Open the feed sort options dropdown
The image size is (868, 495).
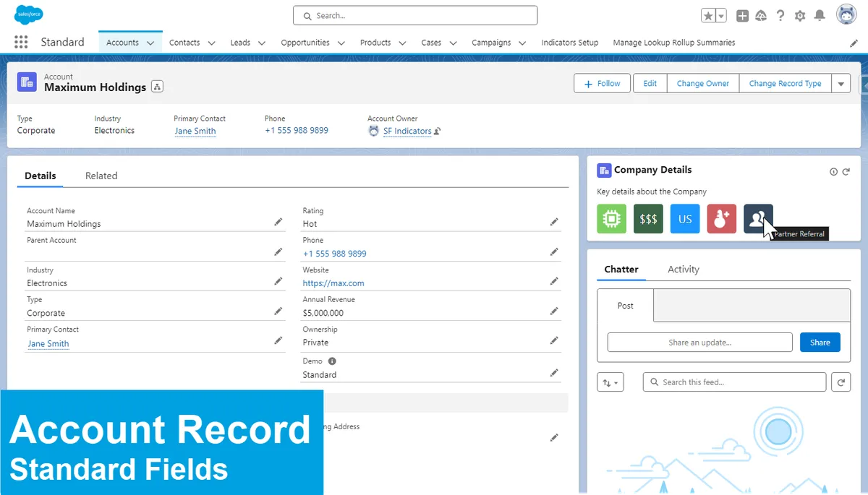tap(610, 382)
